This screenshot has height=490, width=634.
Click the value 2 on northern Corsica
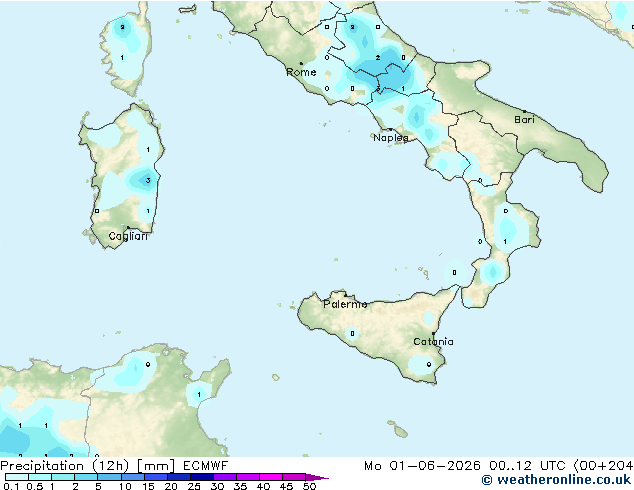click(x=123, y=27)
